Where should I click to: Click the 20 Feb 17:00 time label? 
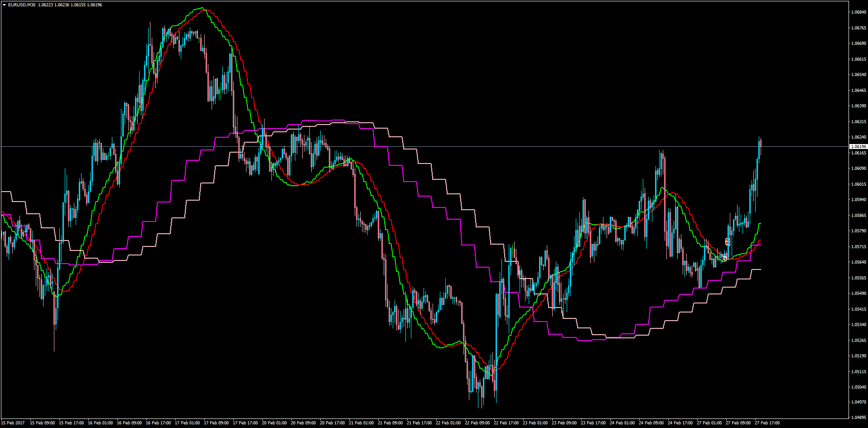point(332,423)
